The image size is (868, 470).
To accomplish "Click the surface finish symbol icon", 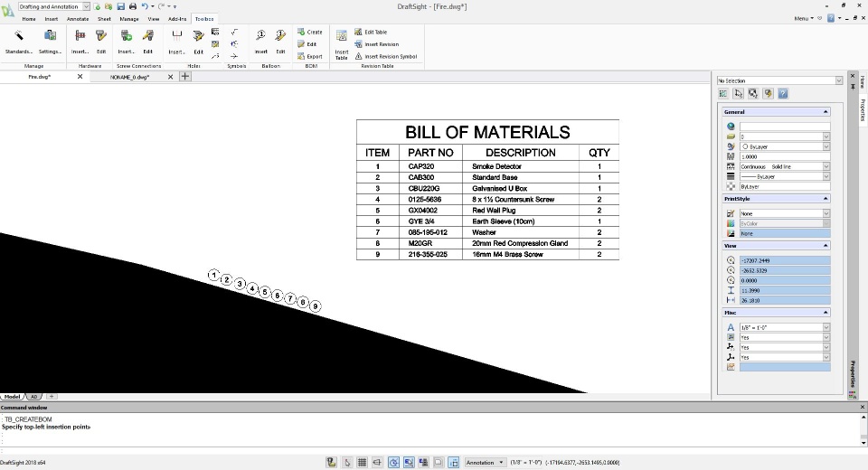I will coord(234,33).
